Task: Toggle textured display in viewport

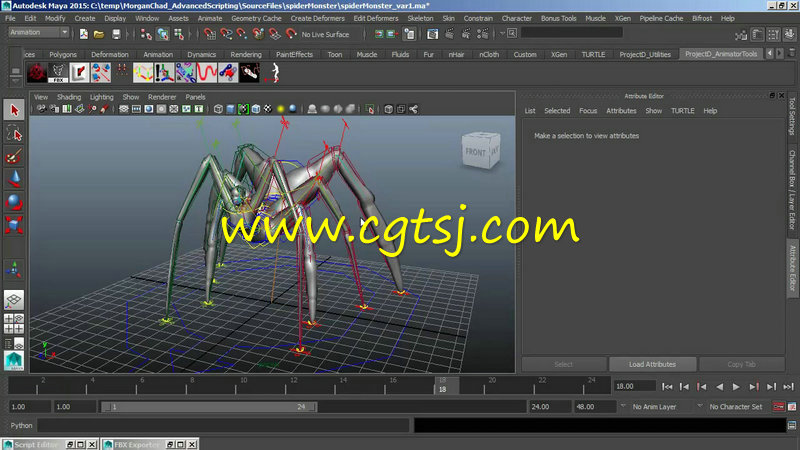Action: 268,109
